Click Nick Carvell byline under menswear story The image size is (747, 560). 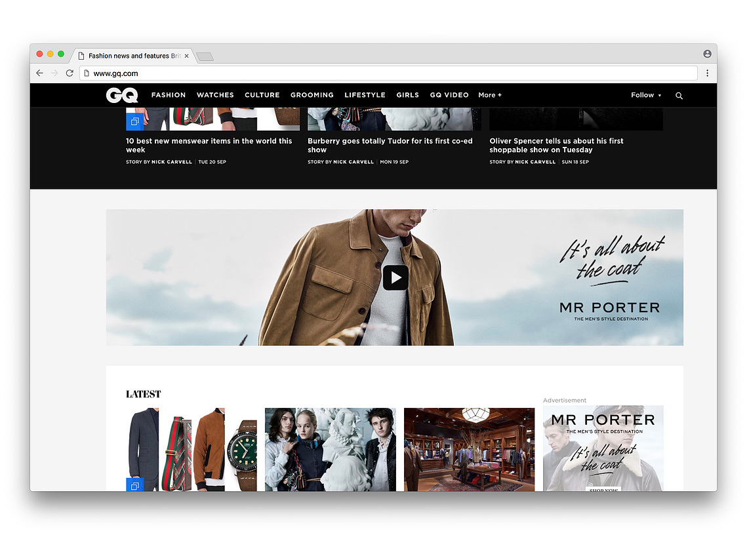172,162
